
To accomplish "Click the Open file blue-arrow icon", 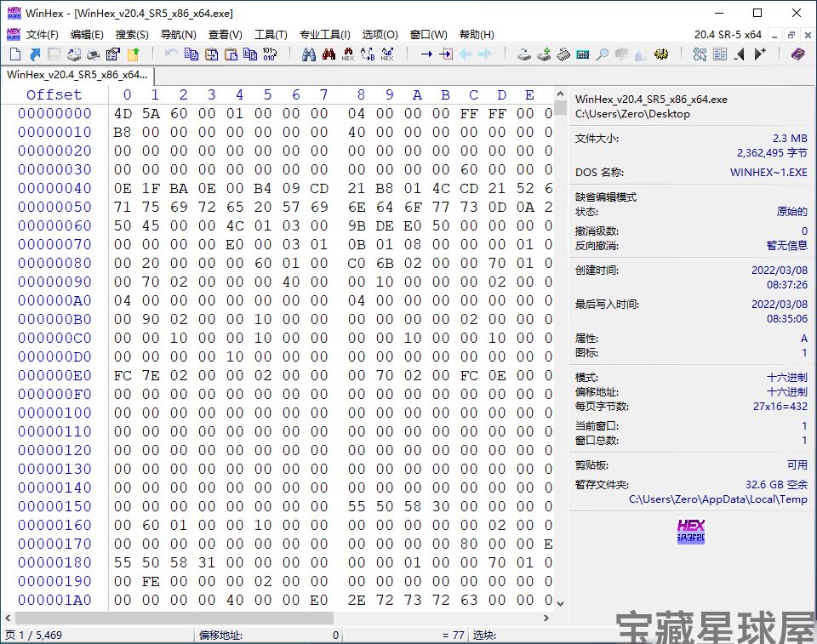I will (x=35, y=54).
